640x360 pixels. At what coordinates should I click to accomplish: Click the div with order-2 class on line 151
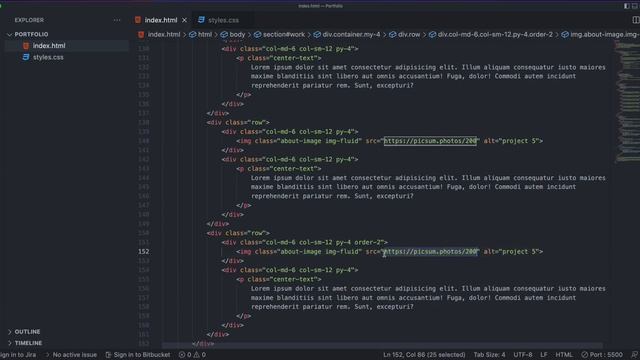click(304, 242)
